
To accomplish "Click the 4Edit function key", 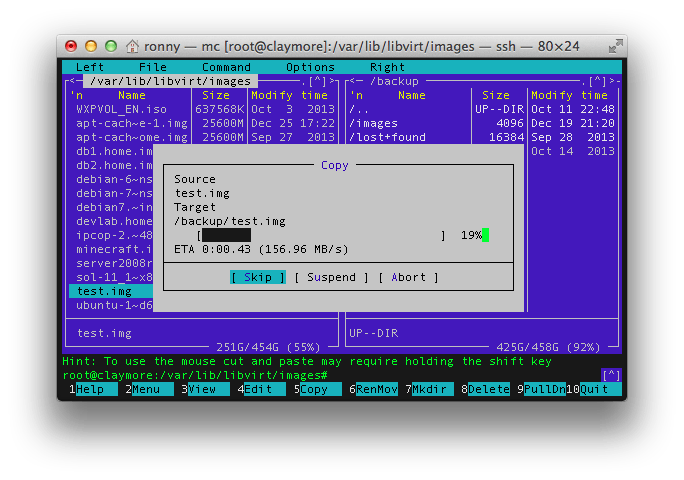I will pos(261,389).
